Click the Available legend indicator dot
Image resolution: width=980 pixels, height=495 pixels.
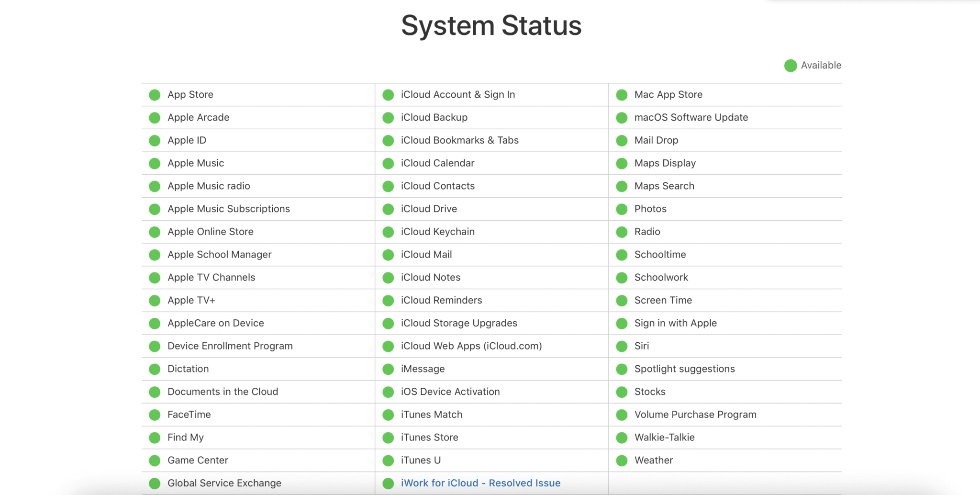(x=791, y=65)
